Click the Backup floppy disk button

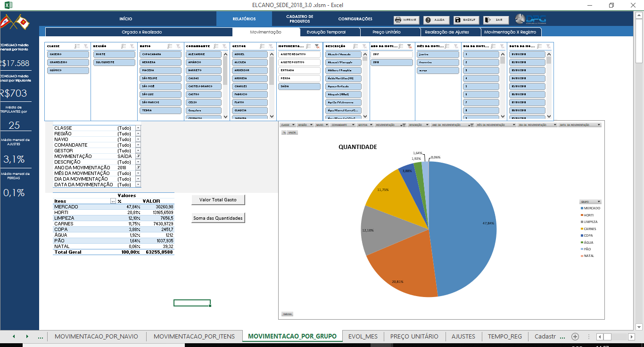[466, 20]
